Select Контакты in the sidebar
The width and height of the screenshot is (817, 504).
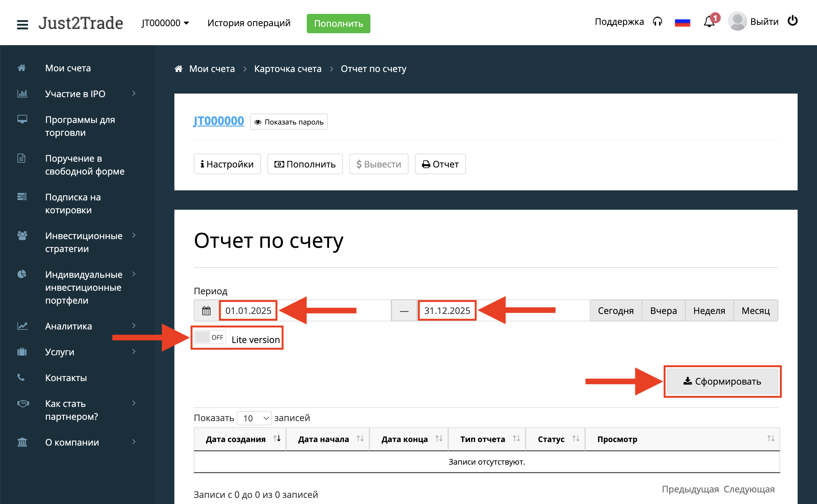(66, 378)
